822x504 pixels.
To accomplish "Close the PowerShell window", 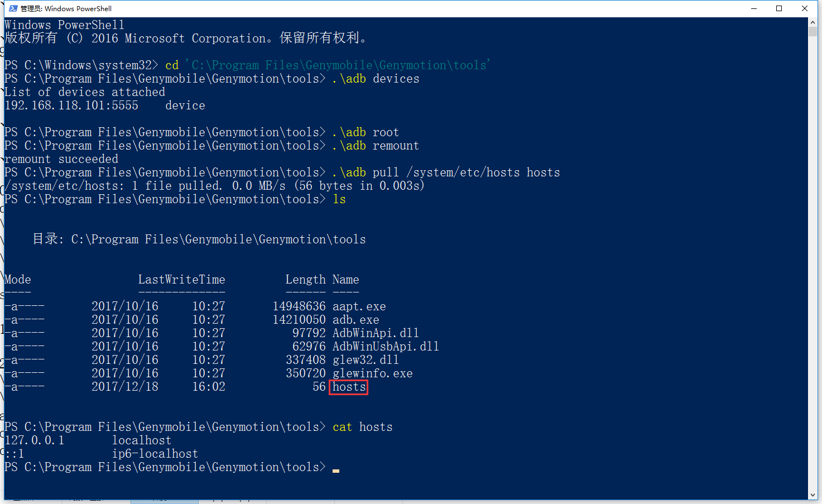I will point(805,8).
